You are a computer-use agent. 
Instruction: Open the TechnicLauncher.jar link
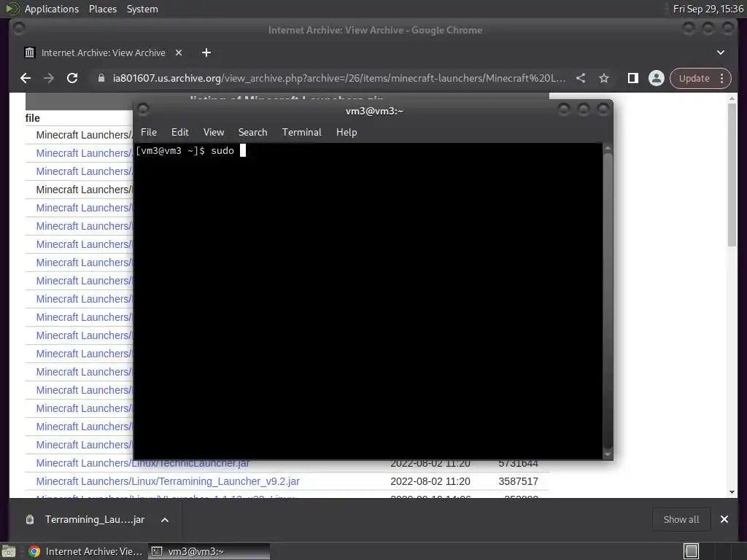(x=142, y=463)
